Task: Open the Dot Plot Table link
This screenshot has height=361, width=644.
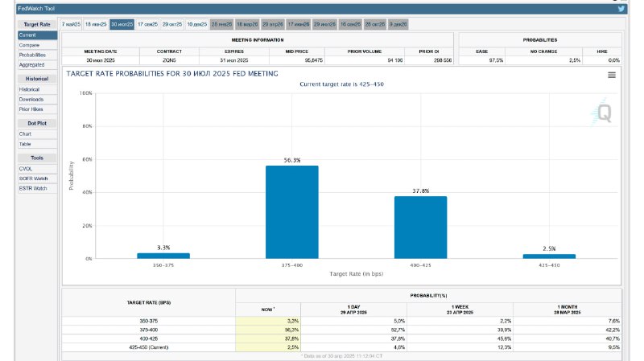Action: click(37, 144)
